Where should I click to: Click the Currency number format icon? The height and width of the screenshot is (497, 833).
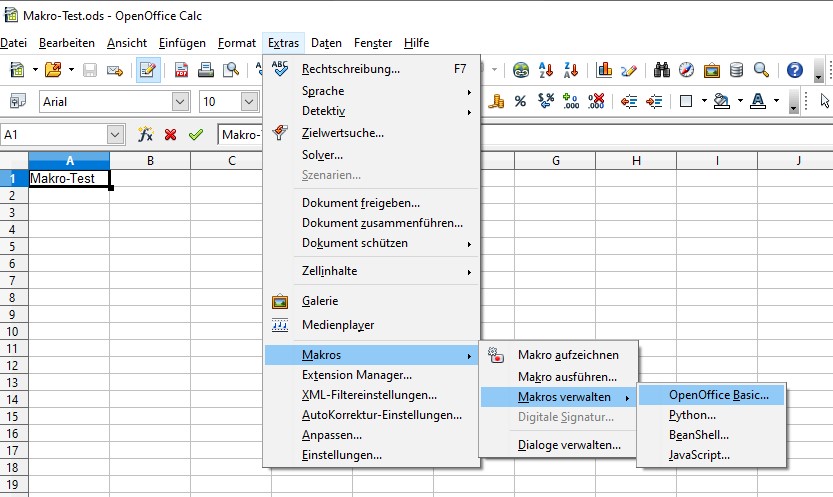click(x=496, y=101)
